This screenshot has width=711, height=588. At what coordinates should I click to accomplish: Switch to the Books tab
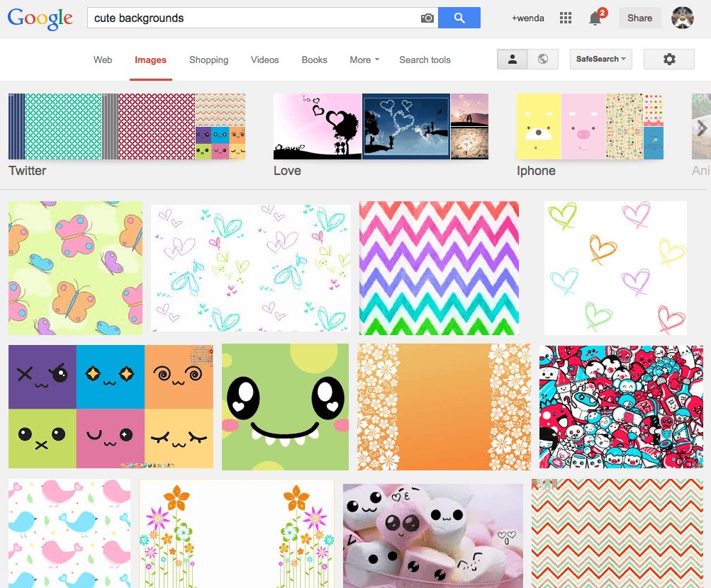[314, 60]
